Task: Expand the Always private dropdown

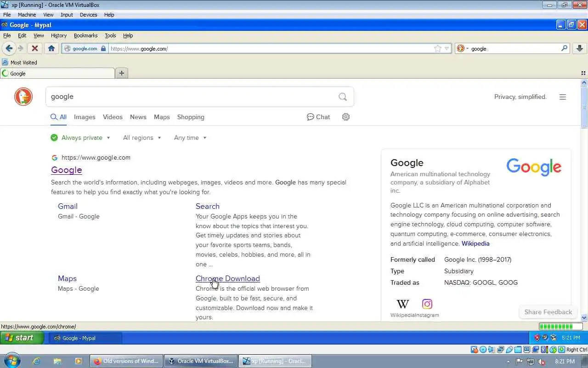Action: 80,138
